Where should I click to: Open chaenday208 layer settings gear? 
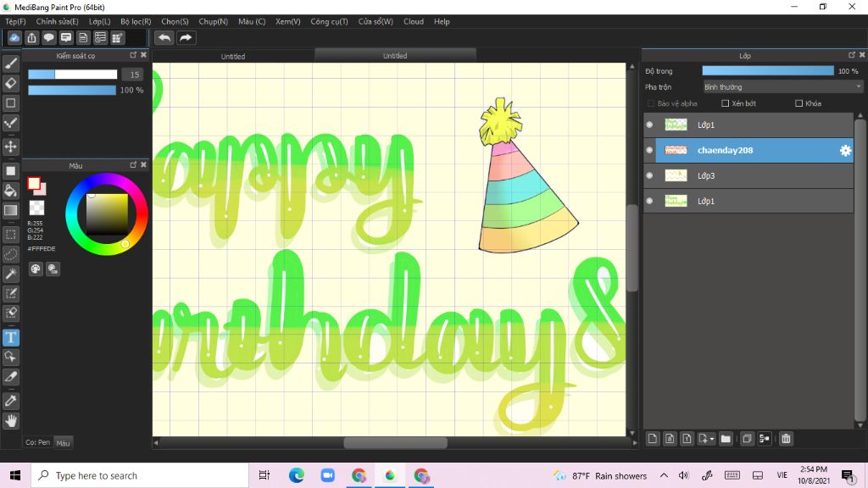click(x=845, y=151)
